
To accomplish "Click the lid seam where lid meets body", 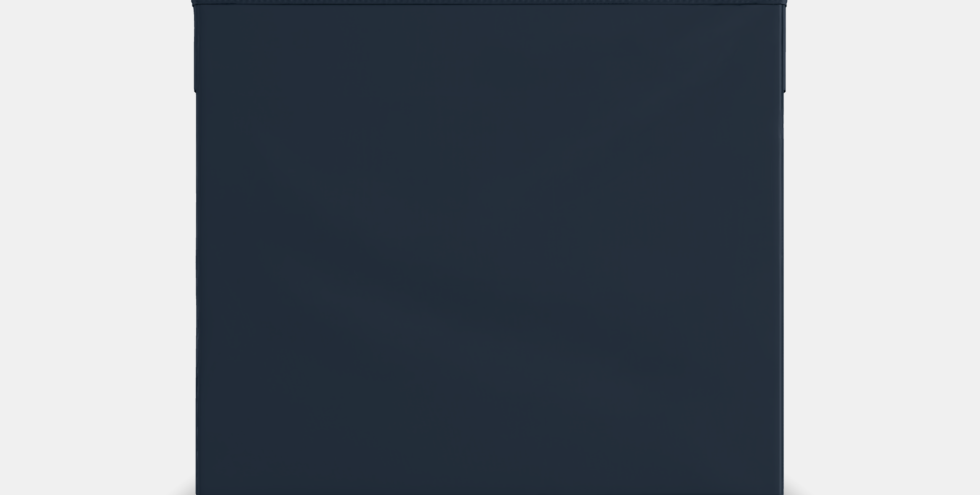I will click(x=489, y=5).
